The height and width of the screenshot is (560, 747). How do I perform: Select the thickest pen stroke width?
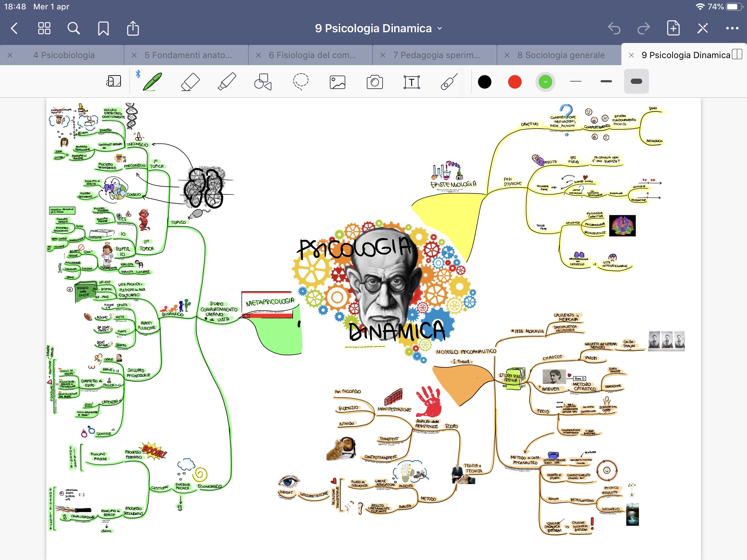click(636, 81)
